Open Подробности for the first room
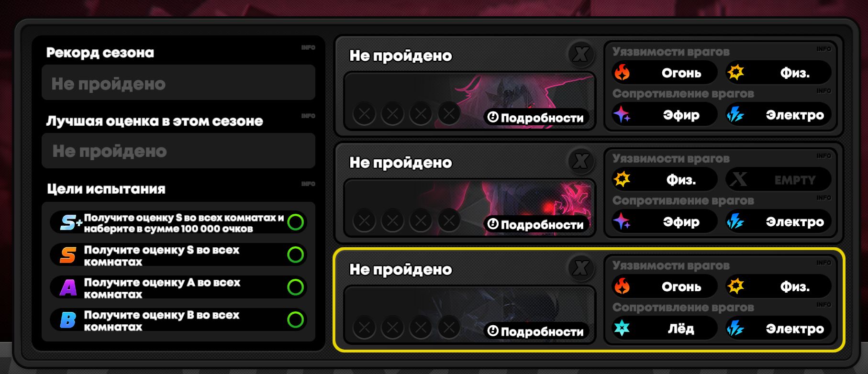The height and width of the screenshot is (374, 868). [536, 117]
